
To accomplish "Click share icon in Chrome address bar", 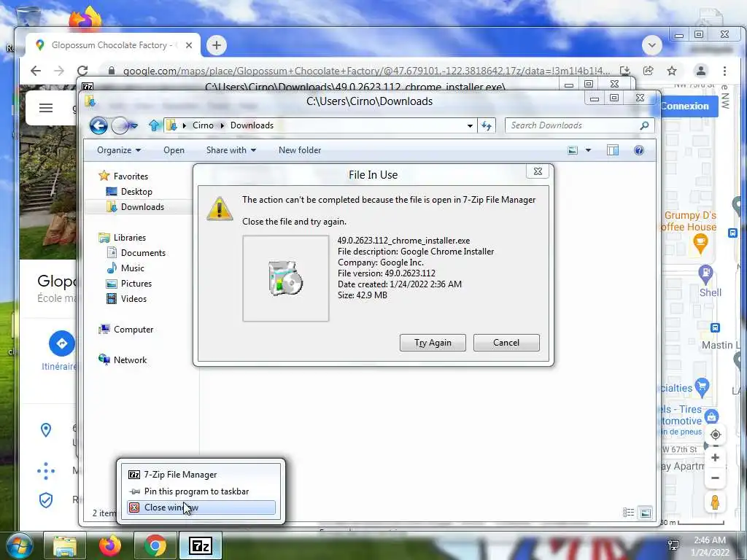I will click(649, 71).
